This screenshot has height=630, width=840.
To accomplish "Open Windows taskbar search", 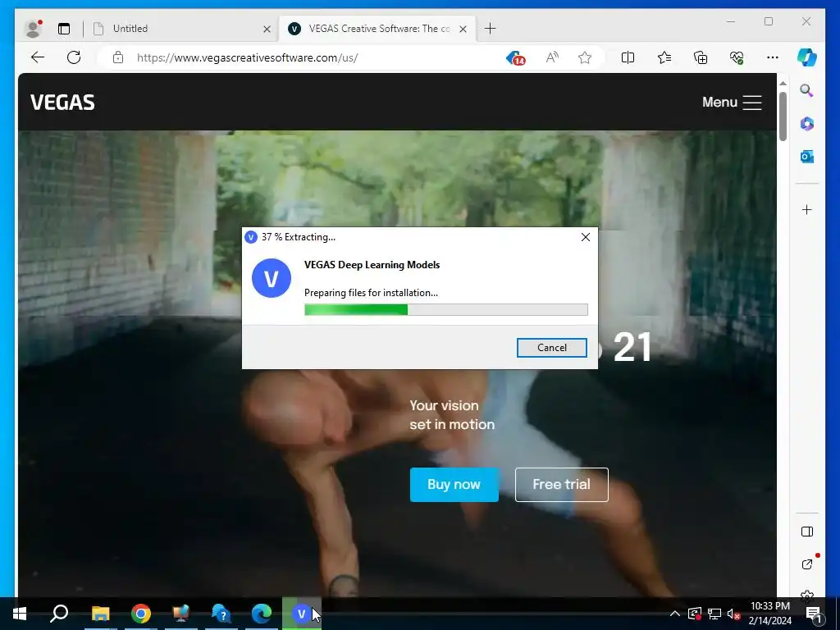I will (59, 614).
